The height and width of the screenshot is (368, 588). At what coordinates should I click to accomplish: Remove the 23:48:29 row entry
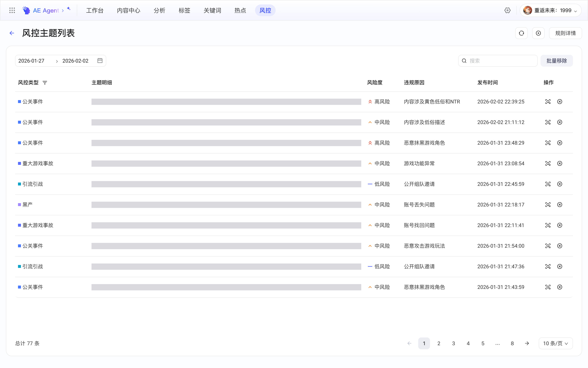[560, 143]
